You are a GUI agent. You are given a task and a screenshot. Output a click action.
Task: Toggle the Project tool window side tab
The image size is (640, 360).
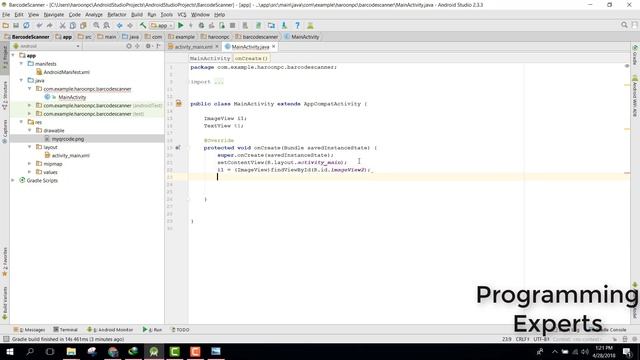(5, 57)
